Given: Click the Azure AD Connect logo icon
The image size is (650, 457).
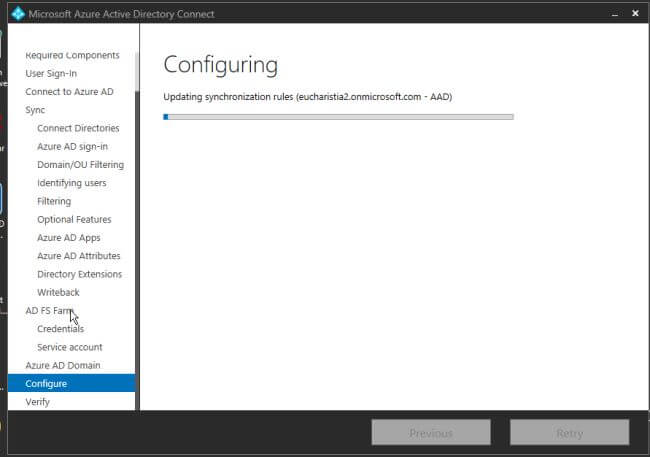Looking at the screenshot, I should 18,13.
